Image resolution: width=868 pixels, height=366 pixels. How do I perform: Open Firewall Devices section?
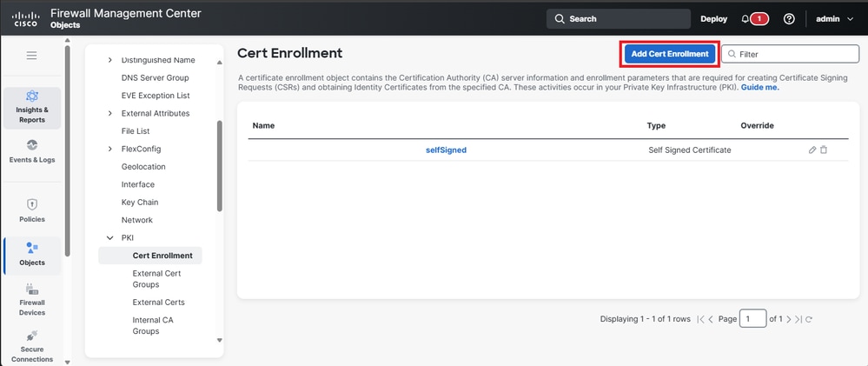32,298
